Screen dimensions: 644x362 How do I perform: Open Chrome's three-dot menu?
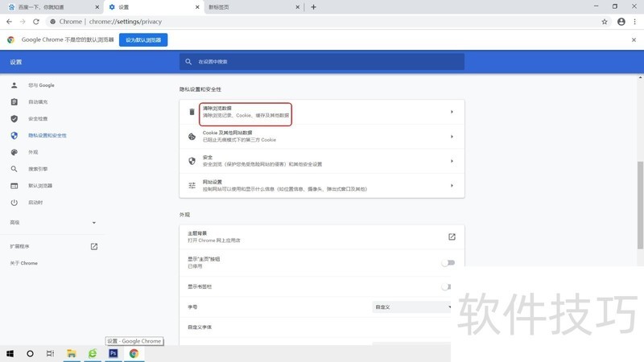coord(634,22)
